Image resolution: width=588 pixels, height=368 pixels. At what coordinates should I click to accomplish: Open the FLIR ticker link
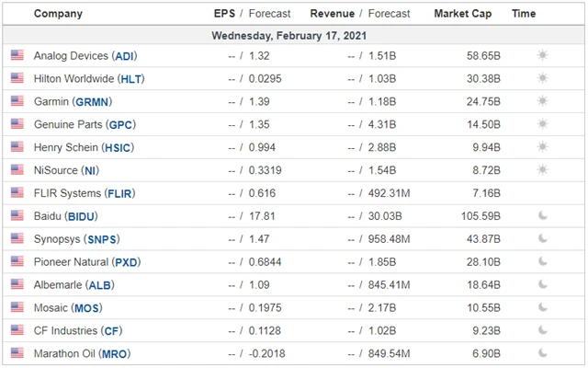click(x=120, y=193)
